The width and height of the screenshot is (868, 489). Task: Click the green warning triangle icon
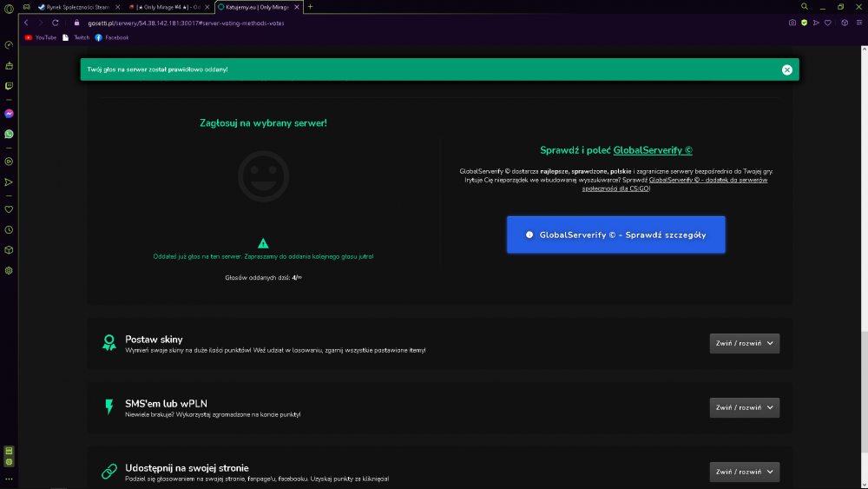pyautogui.click(x=263, y=243)
